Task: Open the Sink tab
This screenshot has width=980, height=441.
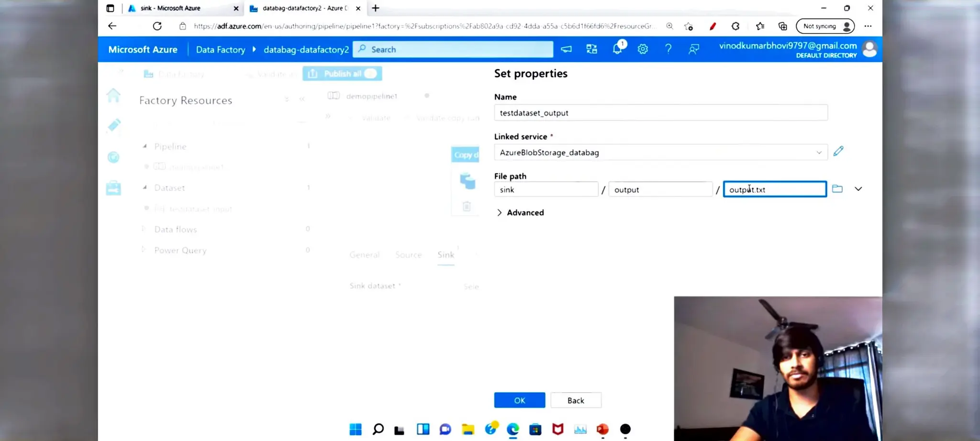Action: pyautogui.click(x=445, y=255)
